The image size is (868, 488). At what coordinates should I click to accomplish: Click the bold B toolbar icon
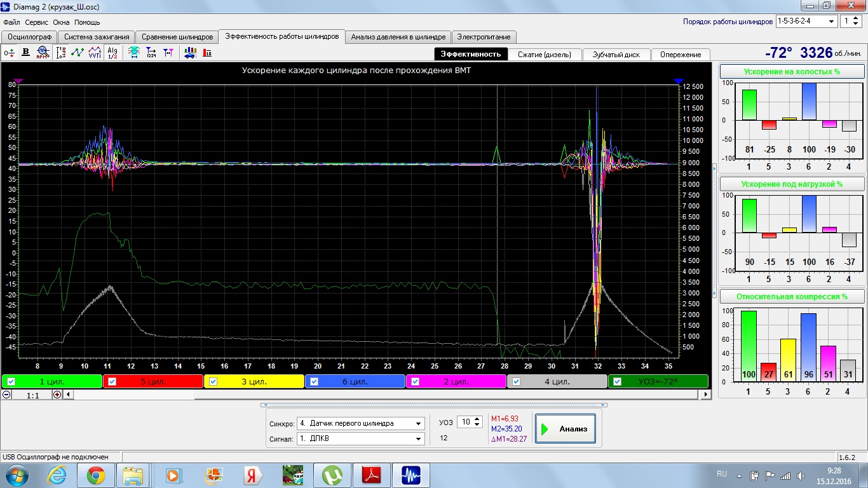(26, 52)
